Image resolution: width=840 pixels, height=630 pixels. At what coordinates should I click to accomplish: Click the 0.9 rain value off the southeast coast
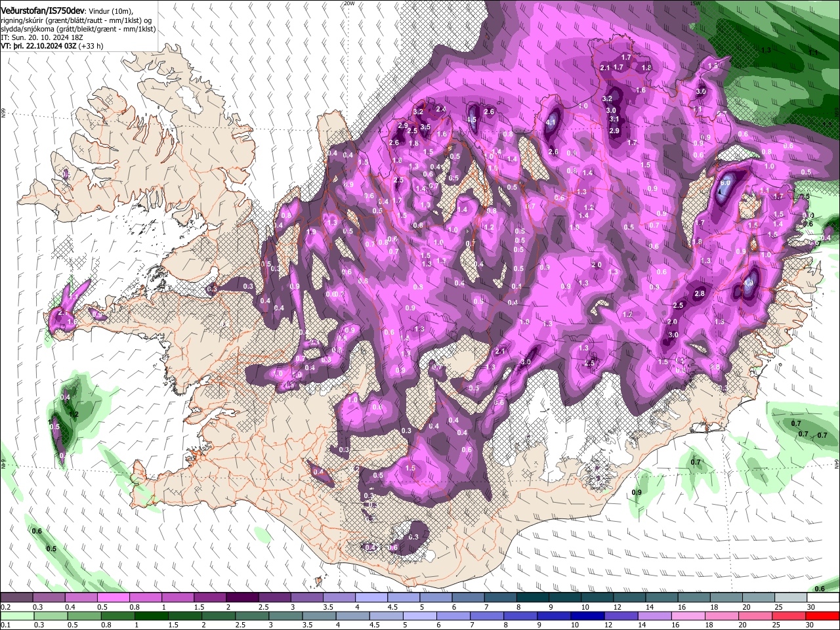637,493
